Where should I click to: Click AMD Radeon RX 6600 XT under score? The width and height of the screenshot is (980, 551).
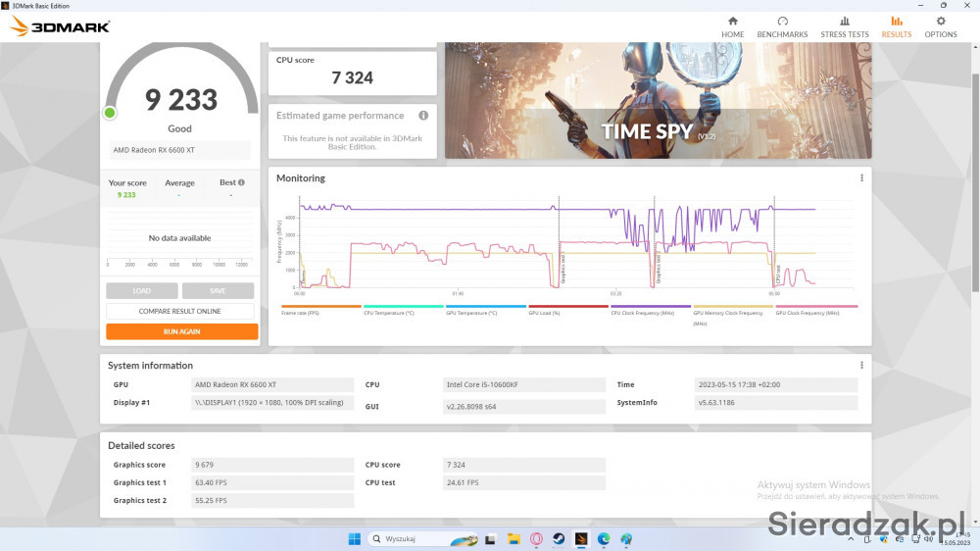coord(180,150)
